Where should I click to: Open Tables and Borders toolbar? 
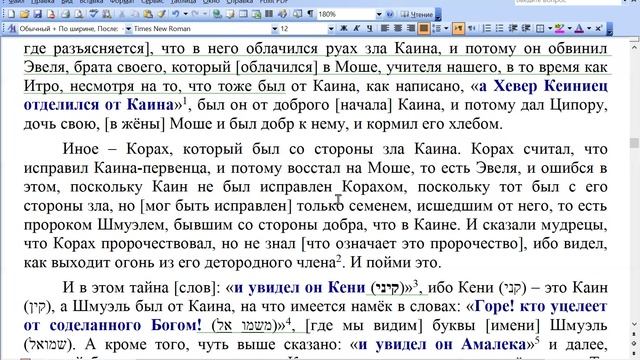click(230, 14)
